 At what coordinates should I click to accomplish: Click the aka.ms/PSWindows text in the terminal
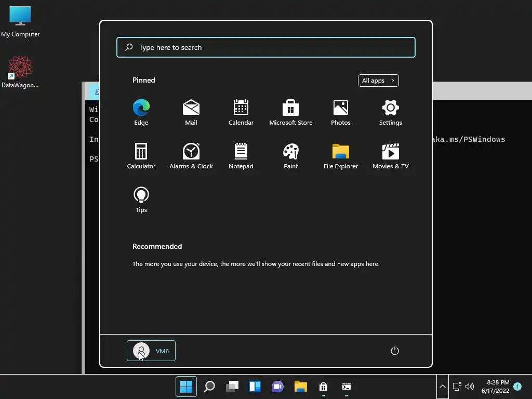[x=469, y=139]
